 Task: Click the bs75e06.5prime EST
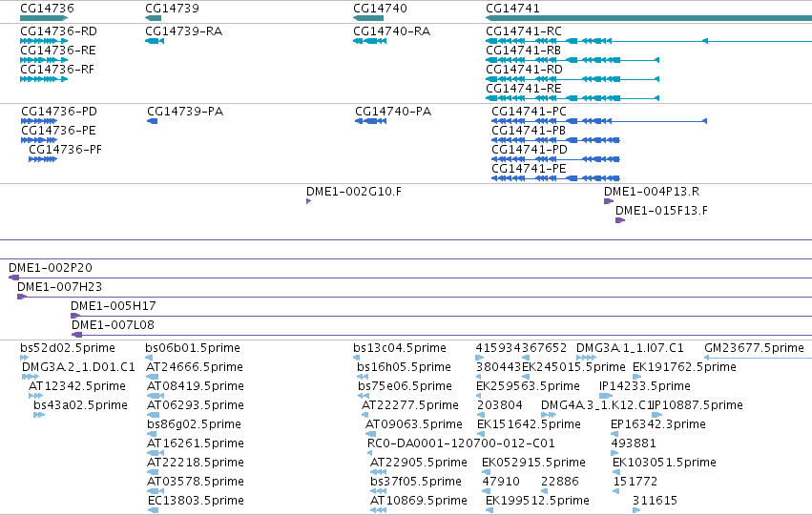[405, 386]
